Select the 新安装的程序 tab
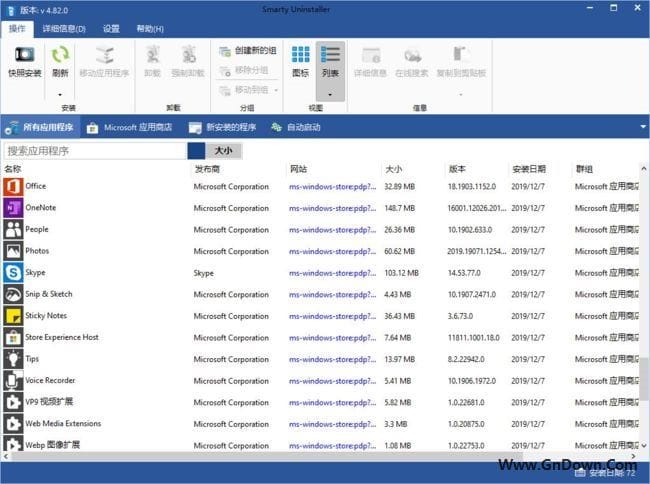The height and width of the screenshot is (484, 650). point(222,128)
